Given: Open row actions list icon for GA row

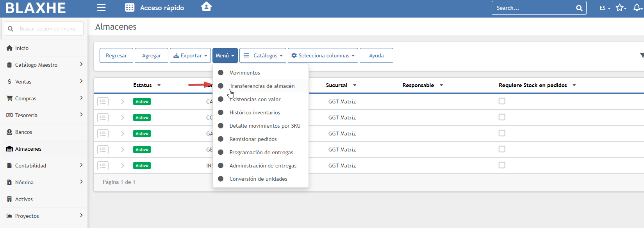Looking at the screenshot, I should (103, 134).
